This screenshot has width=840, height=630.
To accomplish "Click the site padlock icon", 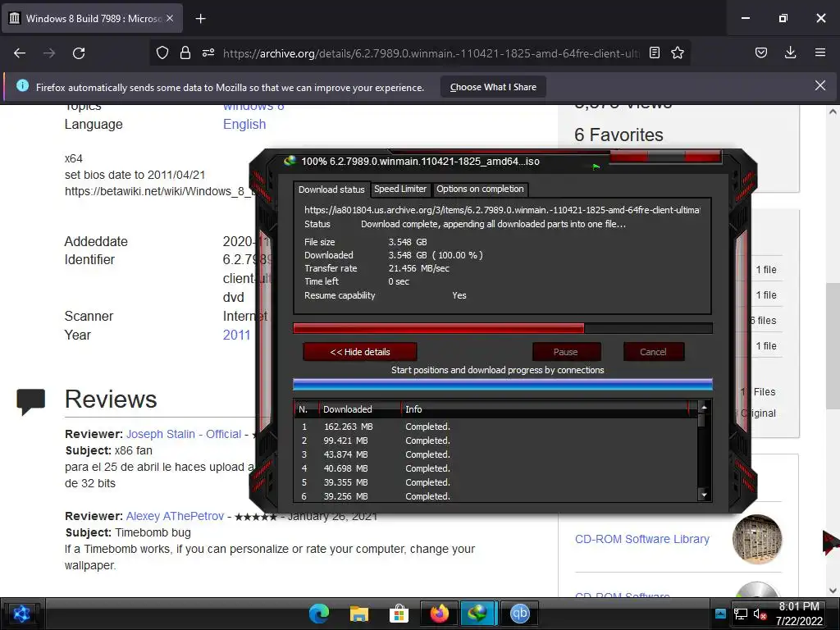I will point(185,52).
